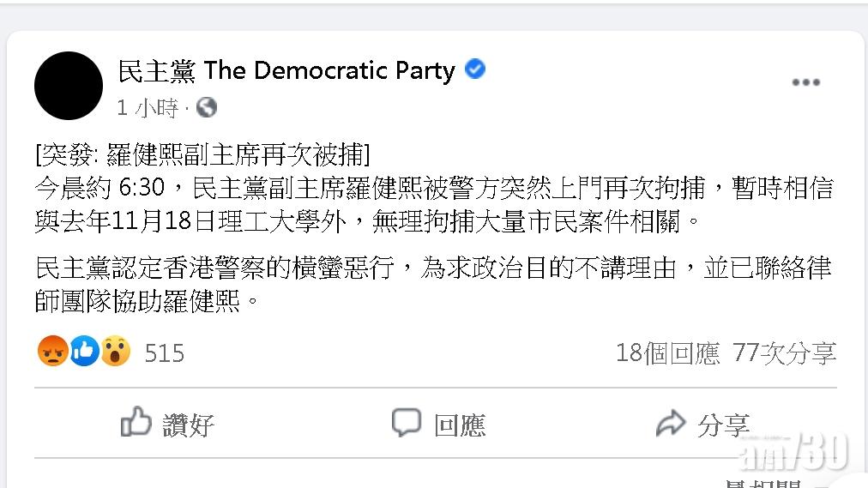Click the blue thumbs-up reaction icon
The height and width of the screenshot is (488, 868).
[x=84, y=351]
